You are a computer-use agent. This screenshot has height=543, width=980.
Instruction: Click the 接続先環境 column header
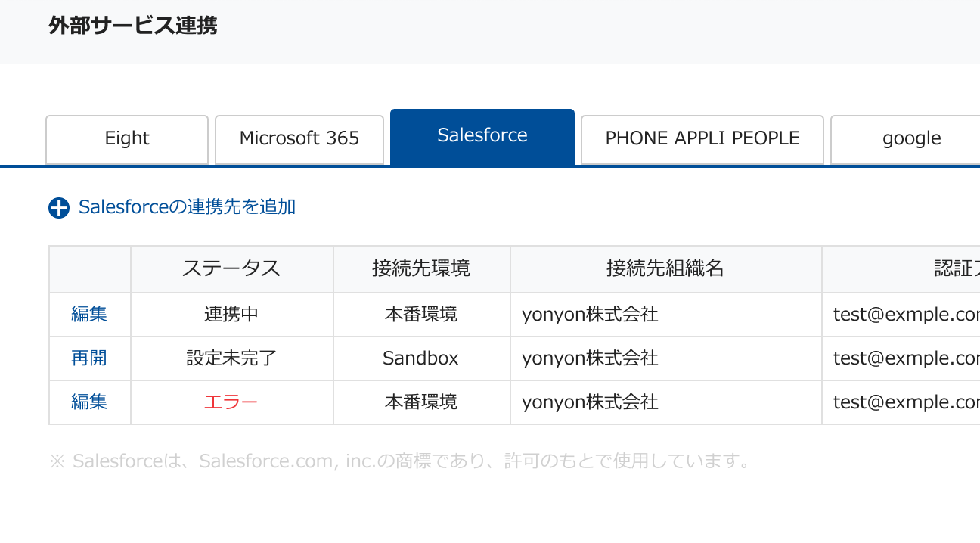422,269
